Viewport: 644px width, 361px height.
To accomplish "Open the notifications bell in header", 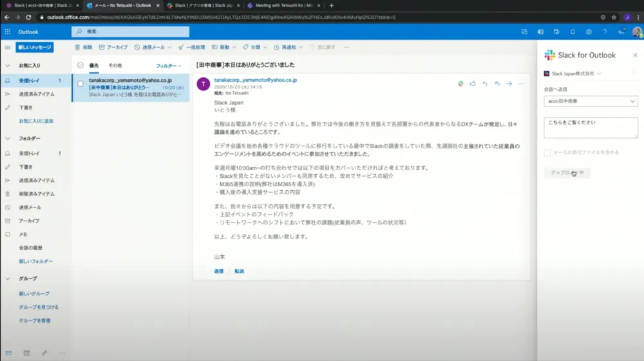I will point(573,32).
